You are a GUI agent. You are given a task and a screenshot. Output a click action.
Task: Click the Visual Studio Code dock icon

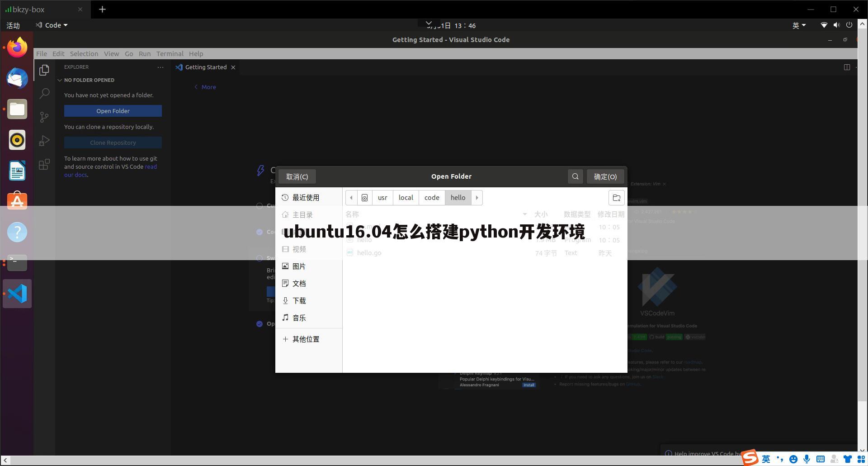[x=17, y=294]
